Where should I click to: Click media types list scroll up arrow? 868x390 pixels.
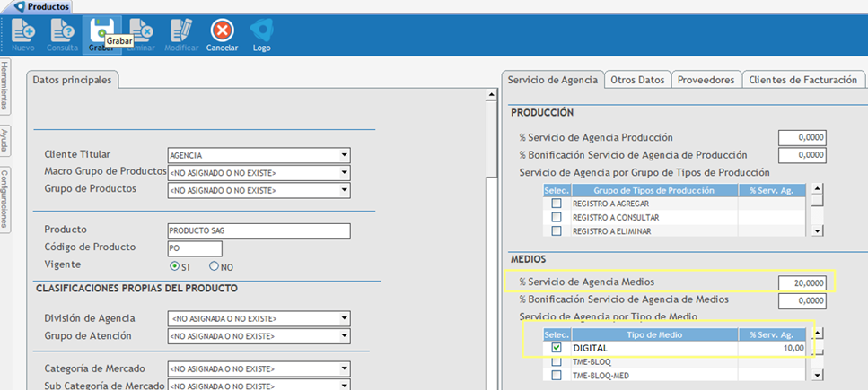pyautogui.click(x=817, y=334)
